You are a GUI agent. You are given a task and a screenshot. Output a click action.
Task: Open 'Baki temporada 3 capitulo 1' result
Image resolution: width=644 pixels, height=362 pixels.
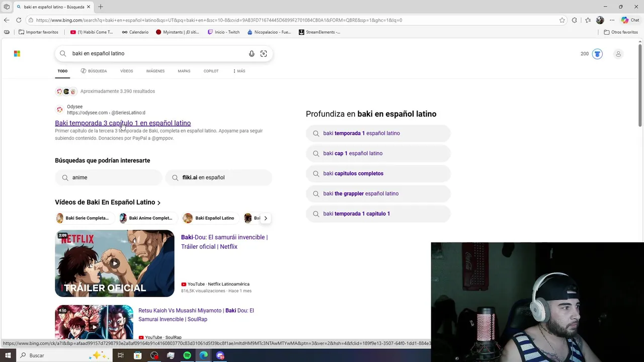pos(123,123)
